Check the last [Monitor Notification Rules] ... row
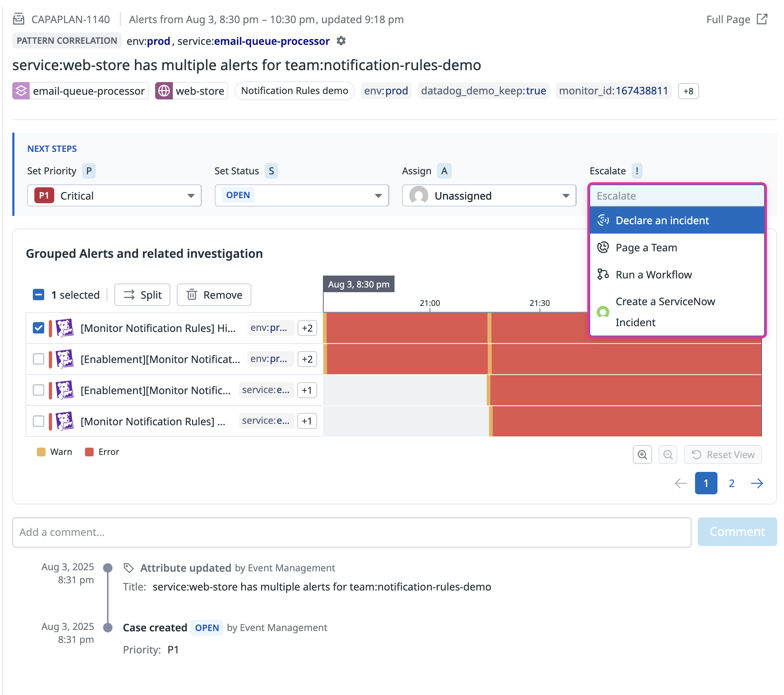784x695 pixels. pyautogui.click(x=38, y=421)
